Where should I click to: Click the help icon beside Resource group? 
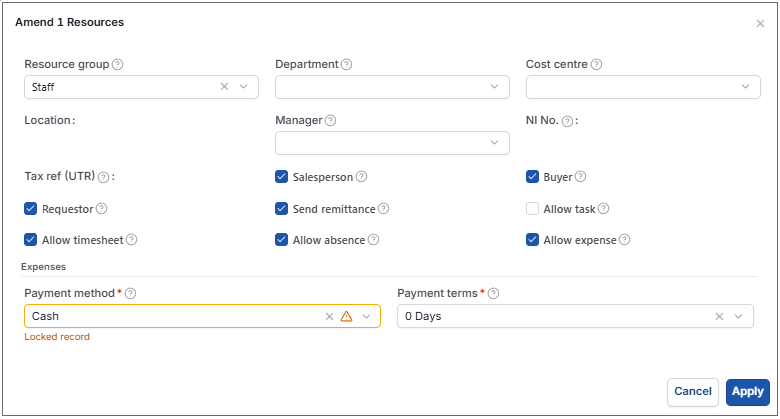[117, 64]
